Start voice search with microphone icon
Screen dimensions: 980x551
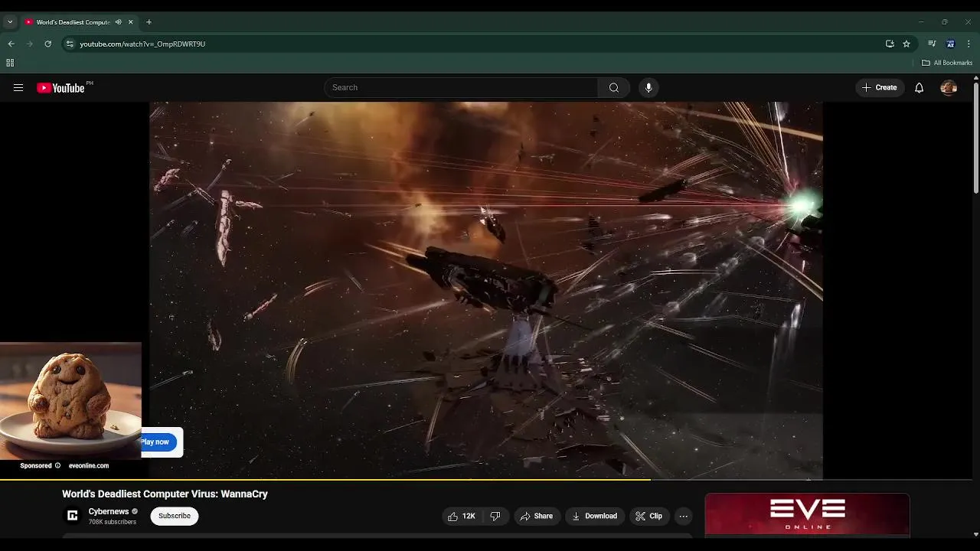[648, 87]
